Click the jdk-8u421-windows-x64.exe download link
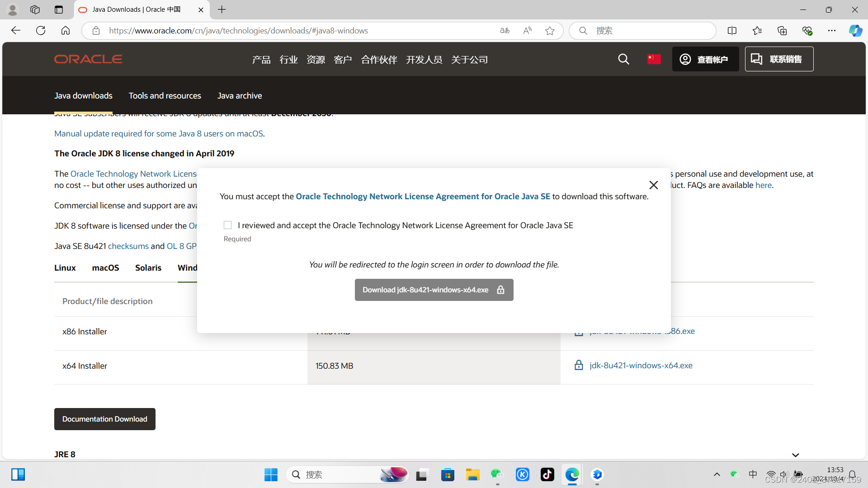 [x=641, y=365]
